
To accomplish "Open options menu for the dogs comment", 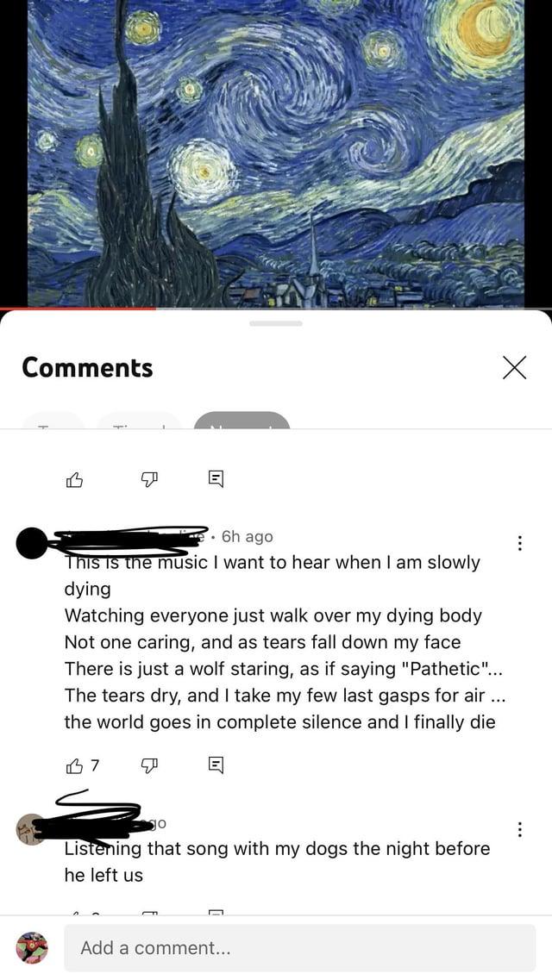I will click(x=519, y=829).
